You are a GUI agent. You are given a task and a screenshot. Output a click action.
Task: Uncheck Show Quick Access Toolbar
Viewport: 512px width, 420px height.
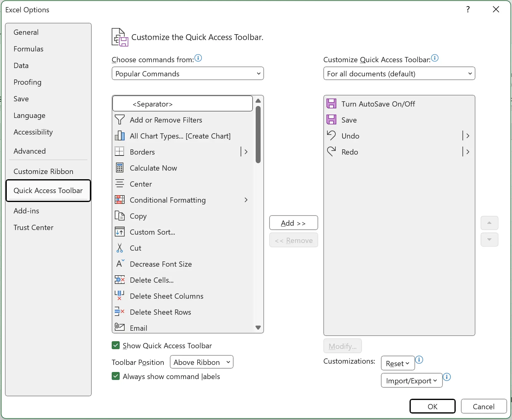click(x=115, y=345)
